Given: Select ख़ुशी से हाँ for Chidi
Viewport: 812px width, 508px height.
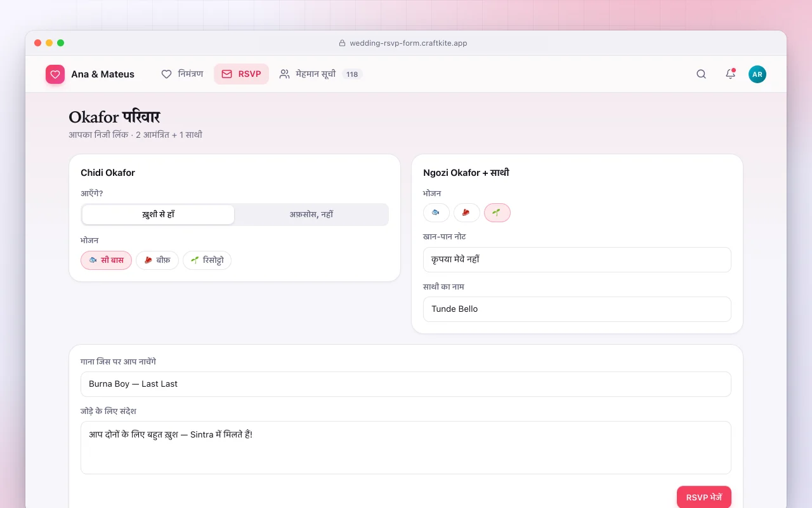Looking at the screenshot, I should click(158, 215).
